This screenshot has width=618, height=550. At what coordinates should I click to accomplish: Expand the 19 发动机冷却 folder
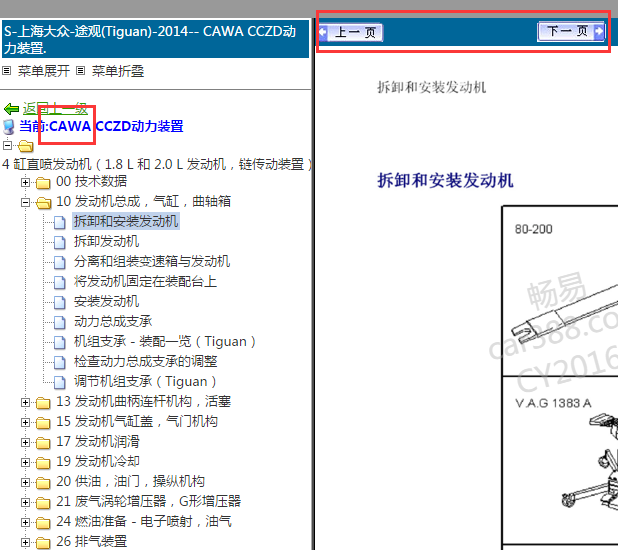(x=26, y=462)
